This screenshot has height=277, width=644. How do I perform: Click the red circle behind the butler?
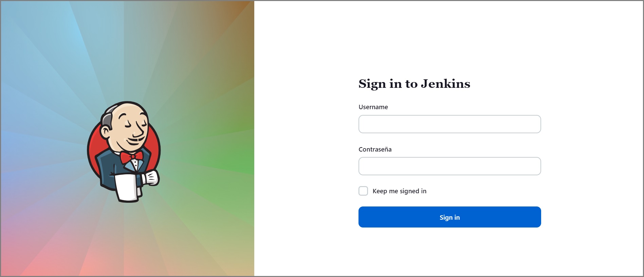coord(93,149)
